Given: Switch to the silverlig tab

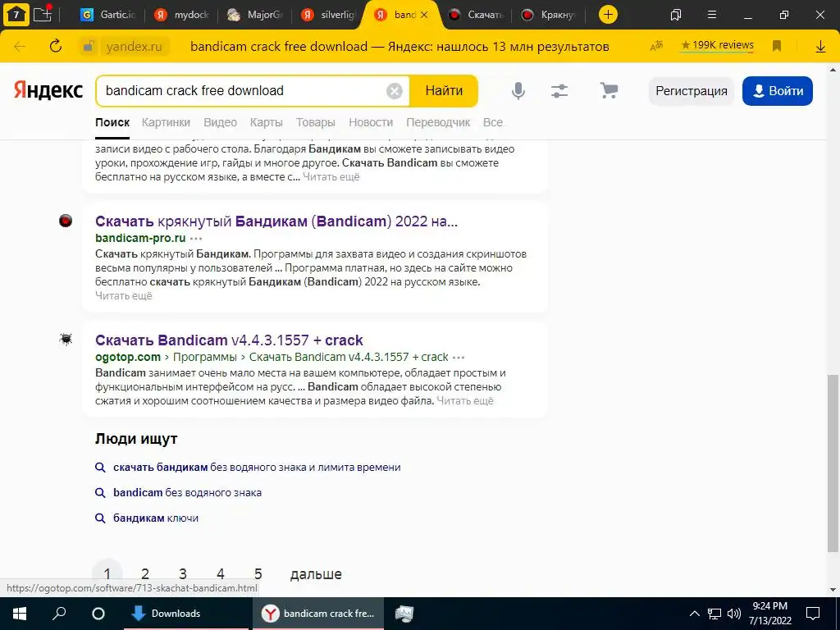Looking at the screenshot, I should coord(328,15).
